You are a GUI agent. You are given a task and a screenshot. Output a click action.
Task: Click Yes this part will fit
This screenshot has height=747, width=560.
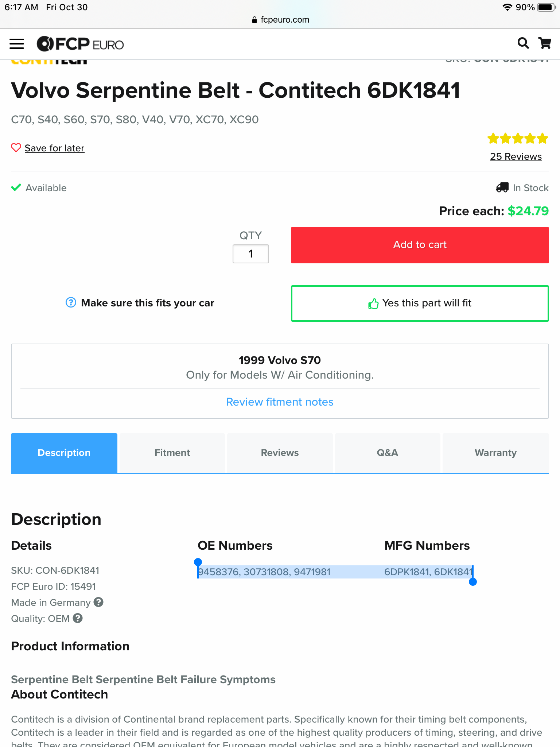pos(420,303)
